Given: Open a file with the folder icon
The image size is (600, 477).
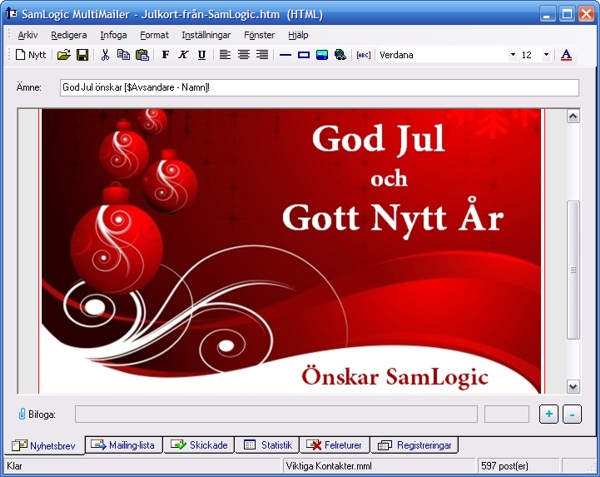Looking at the screenshot, I should click(64, 55).
